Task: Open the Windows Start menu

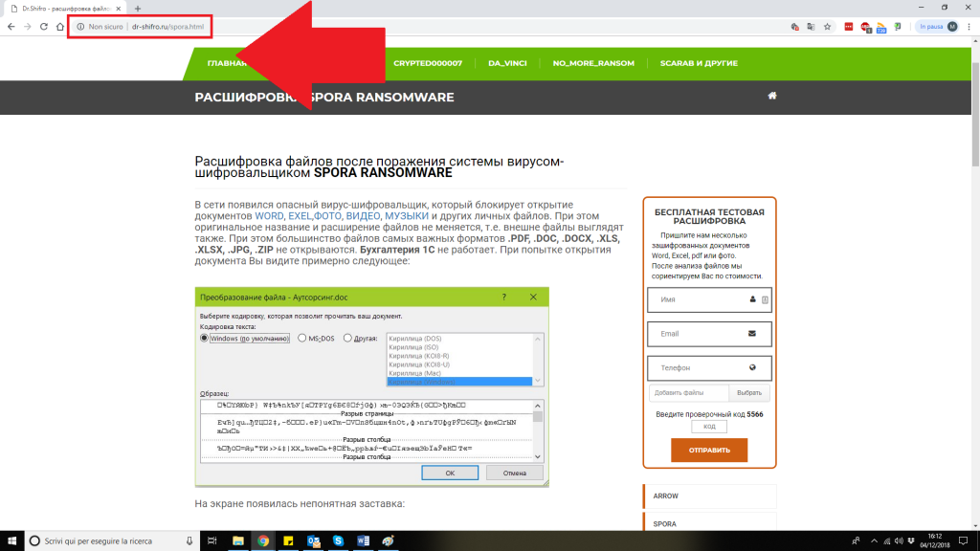Action: [11, 541]
